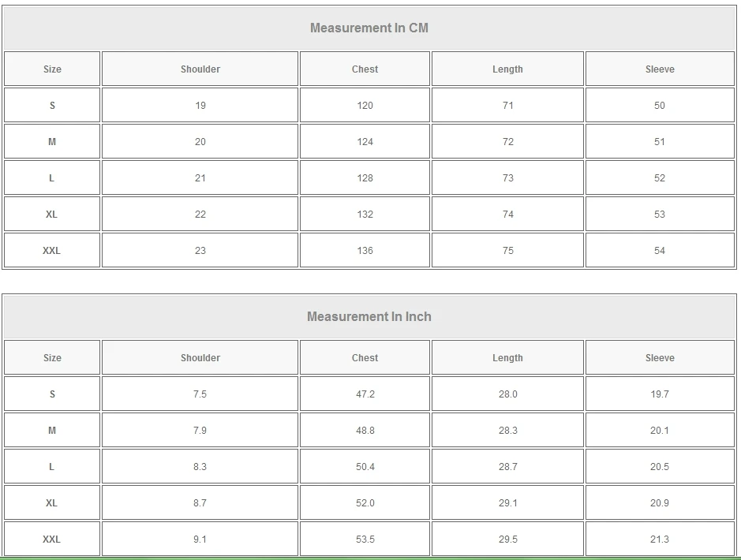Click inch shoulder value 7.5
Viewport: 741px width, 560px height.
pos(200,394)
